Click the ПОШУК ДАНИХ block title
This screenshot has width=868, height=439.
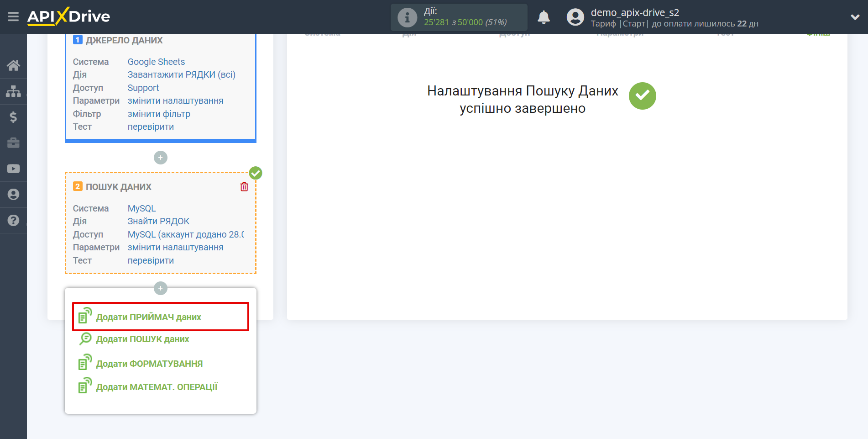[x=118, y=187]
